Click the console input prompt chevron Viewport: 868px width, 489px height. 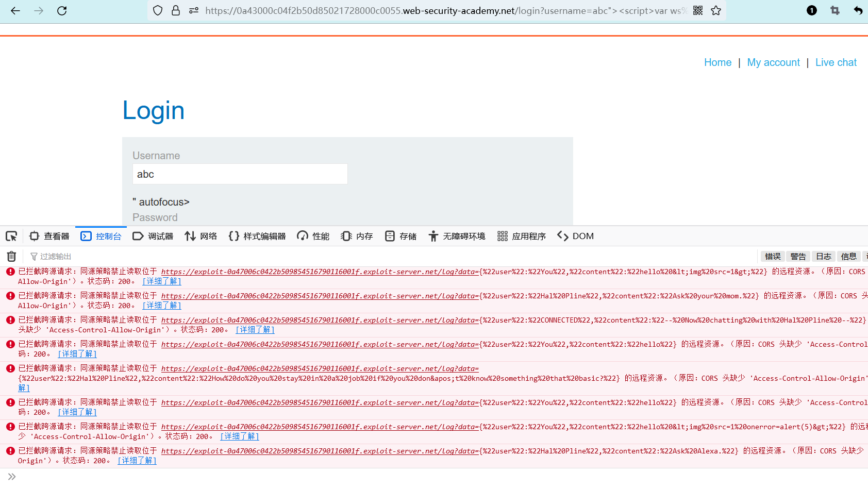[12, 477]
